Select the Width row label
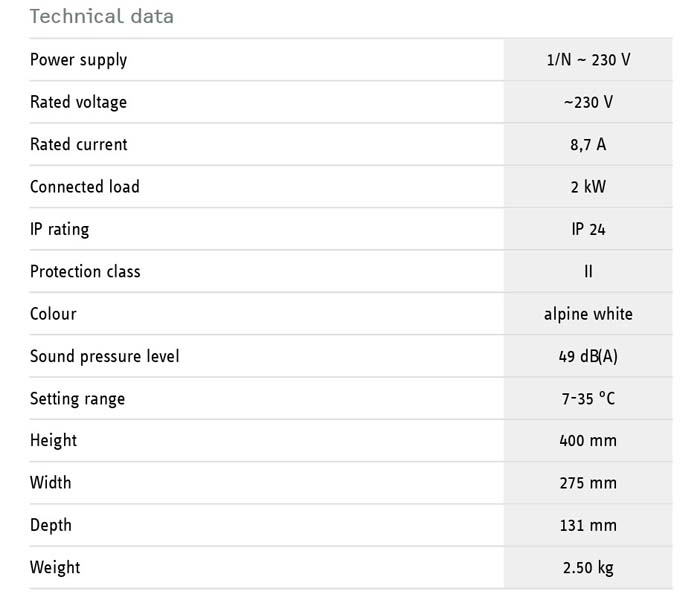The width and height of the screenshot is (700, 600). tap(50, 483)
